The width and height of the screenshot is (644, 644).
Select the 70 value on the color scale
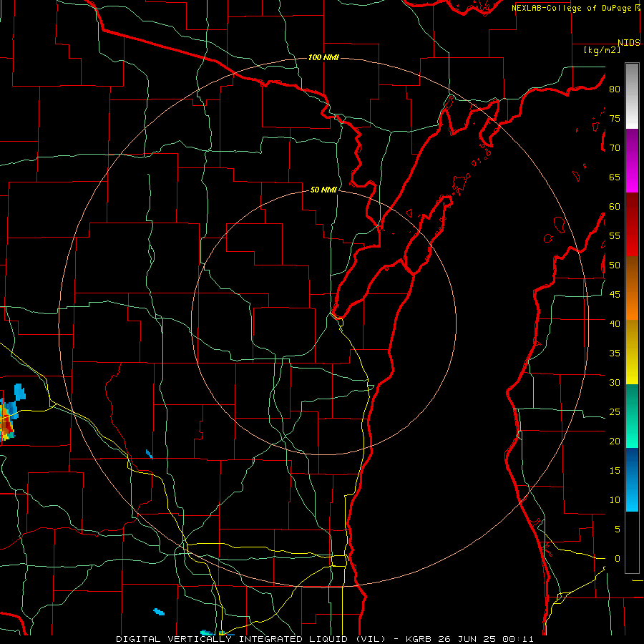pyautogui.click(x=615, y=148)
